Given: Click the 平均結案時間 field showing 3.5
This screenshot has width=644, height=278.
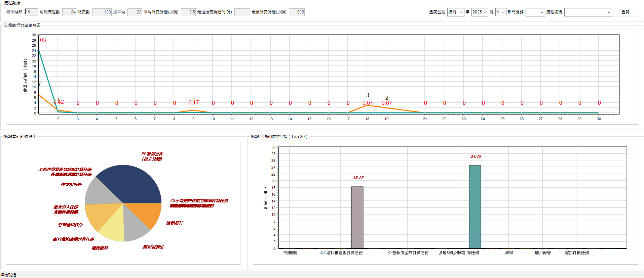Looking at the screenshot, I should click(x=188, y=12).
